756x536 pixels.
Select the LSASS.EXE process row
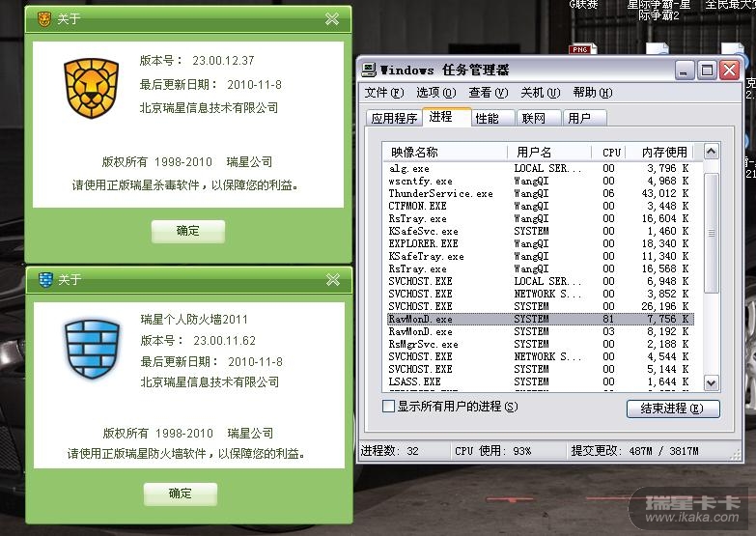[540, 381]
